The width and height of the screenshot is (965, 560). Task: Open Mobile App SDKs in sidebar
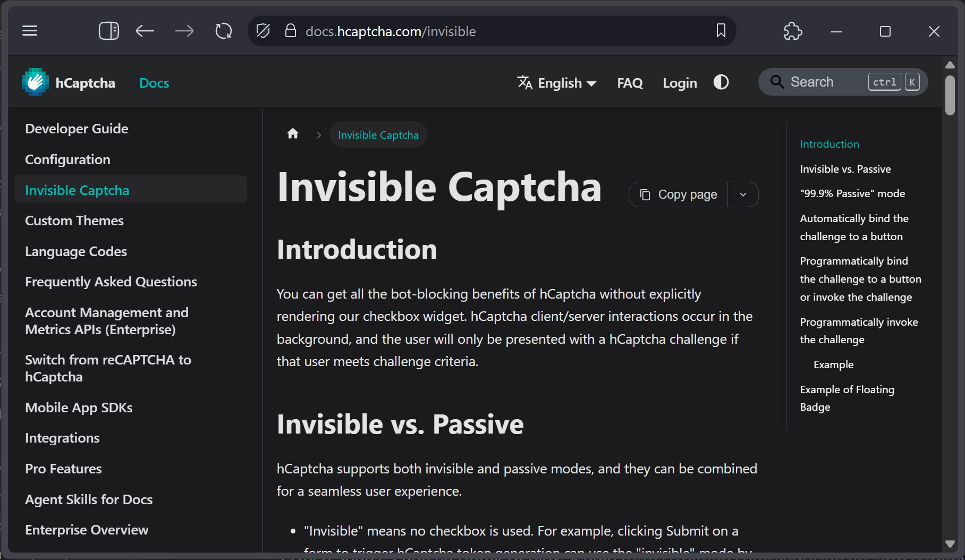pyautogui.click(x=131, y=408)
